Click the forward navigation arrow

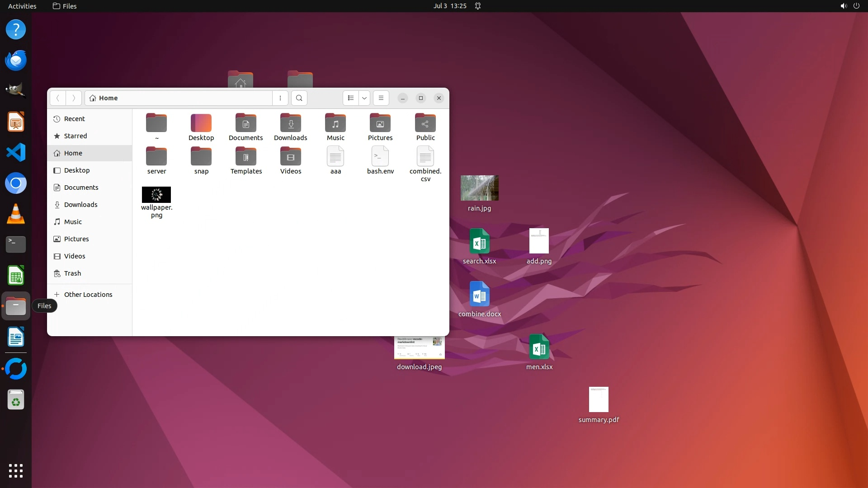[x=74, y=98]
